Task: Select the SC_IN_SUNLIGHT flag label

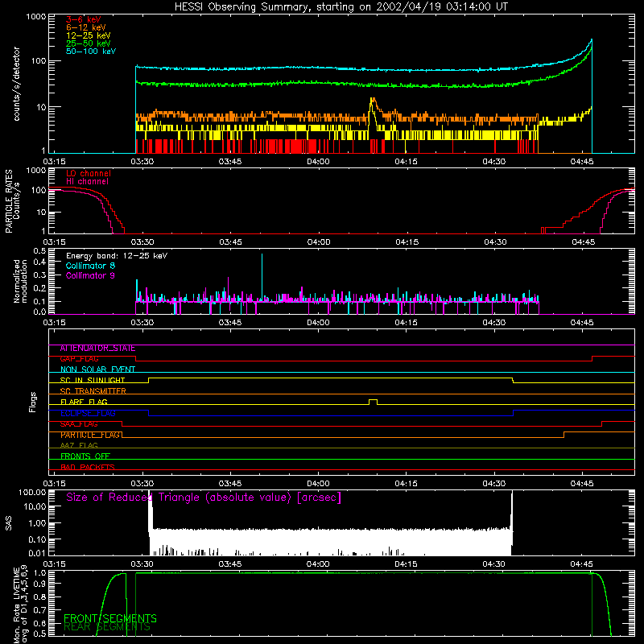Action: (x=93, y=380)
